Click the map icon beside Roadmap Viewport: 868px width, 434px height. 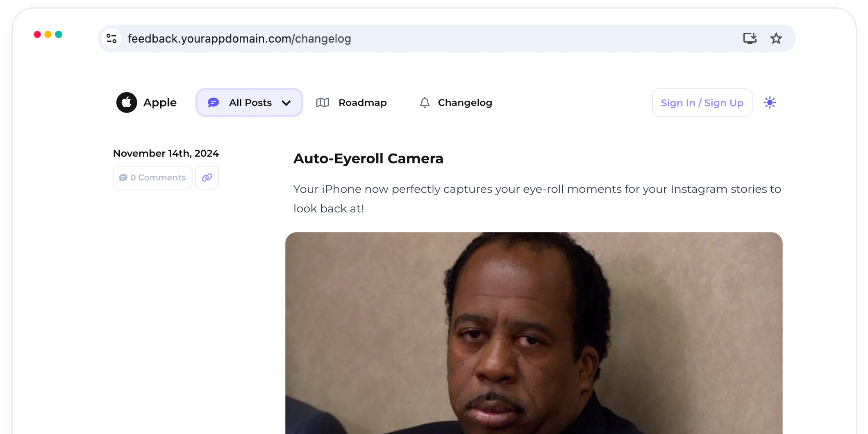(x=322, y=102)
